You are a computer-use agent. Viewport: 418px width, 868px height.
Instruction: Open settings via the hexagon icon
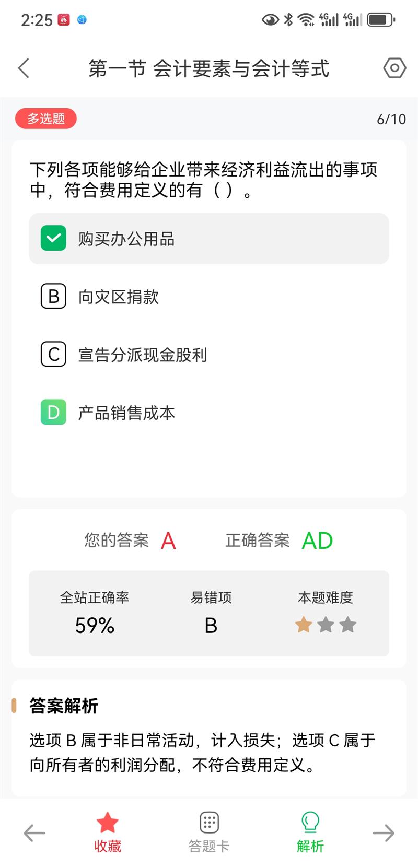(394, 68)
